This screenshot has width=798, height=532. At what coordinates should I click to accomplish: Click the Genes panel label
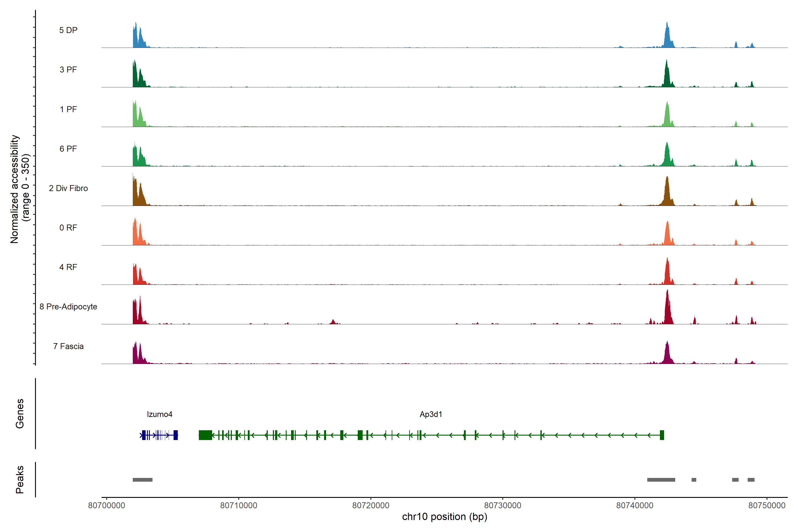pos(20,414)
